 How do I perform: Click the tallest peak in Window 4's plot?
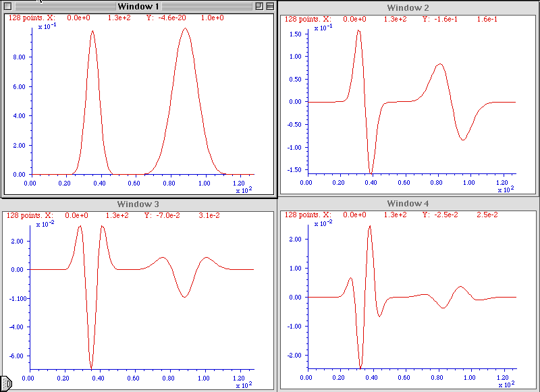(370, 227)
